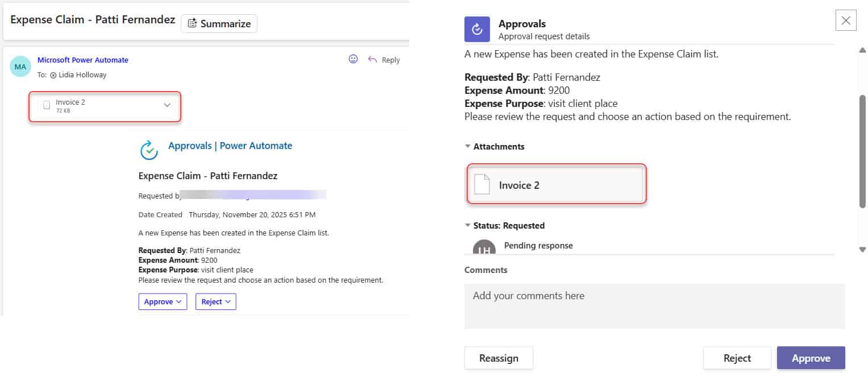Click the Reply arrow icon
The image size is (868, 389).
tap(372, 59)
